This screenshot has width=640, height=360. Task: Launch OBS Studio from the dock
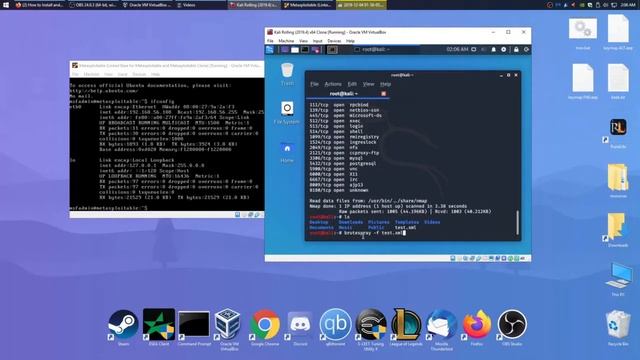(x=512, y=325)
